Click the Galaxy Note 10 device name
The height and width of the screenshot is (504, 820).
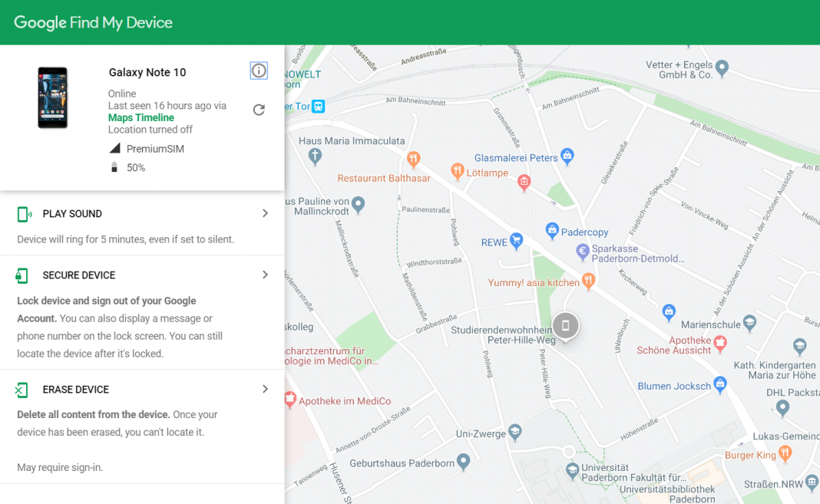(147, 71)
